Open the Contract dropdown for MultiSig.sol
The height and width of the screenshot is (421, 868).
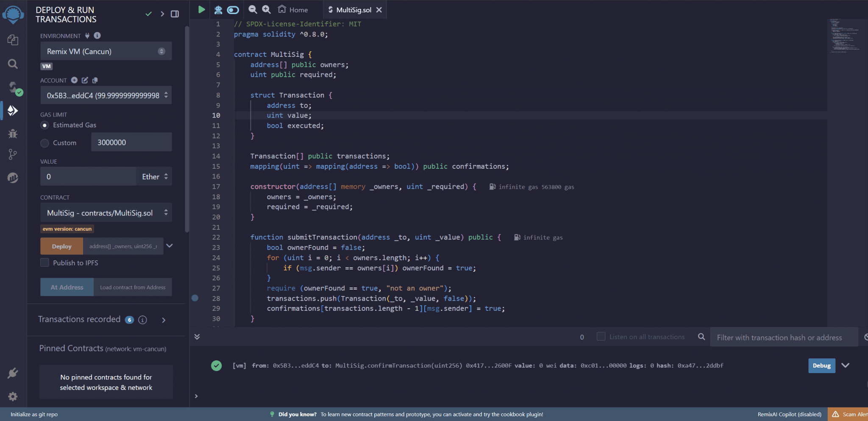106,213
